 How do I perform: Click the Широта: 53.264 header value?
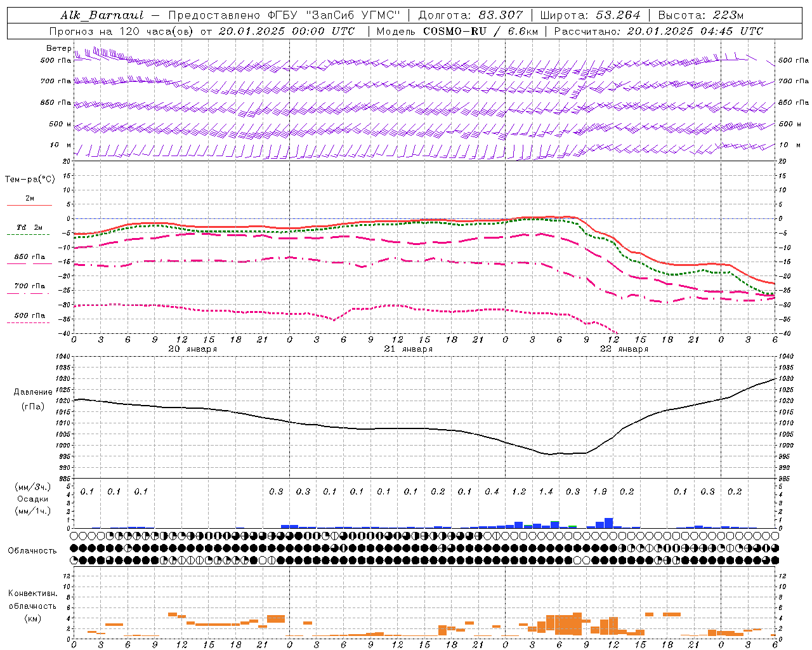click(590, 15)
